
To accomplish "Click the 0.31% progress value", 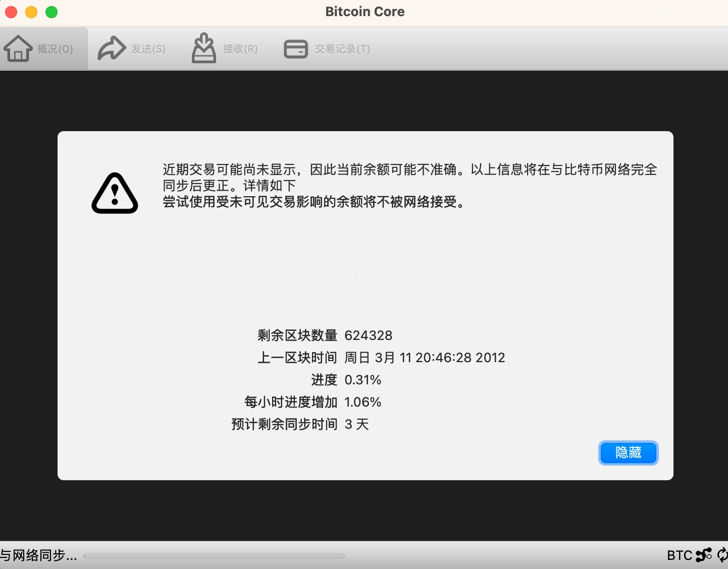I will [x=363, y=380].
